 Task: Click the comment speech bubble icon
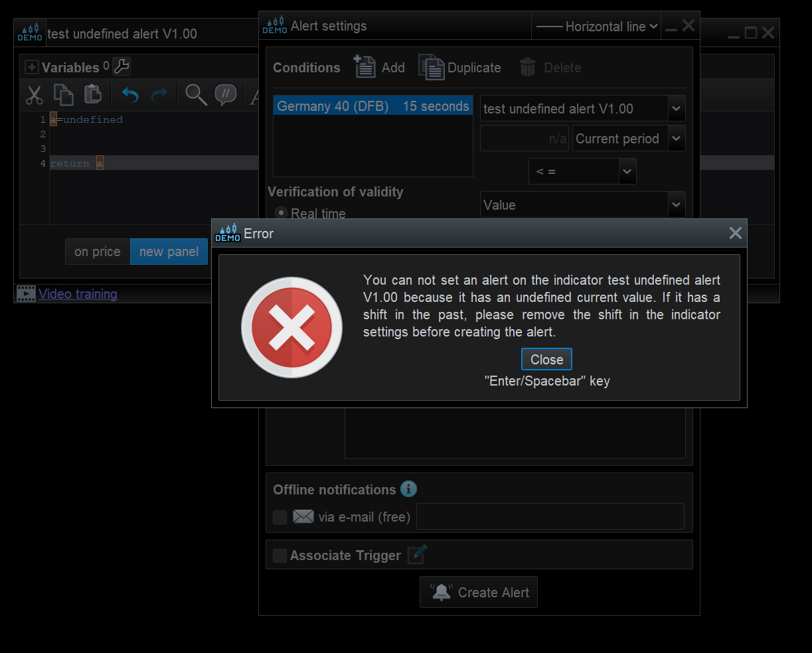[x=226, y=95]
